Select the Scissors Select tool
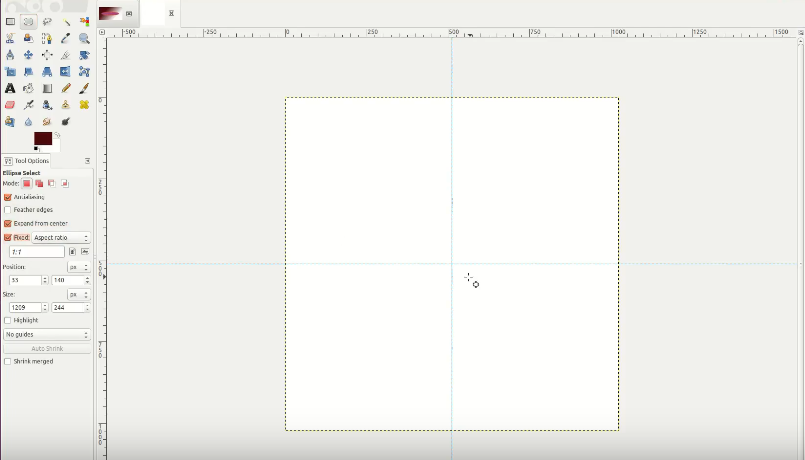Viewport: 805px width, 460px height. pos(10,39)
